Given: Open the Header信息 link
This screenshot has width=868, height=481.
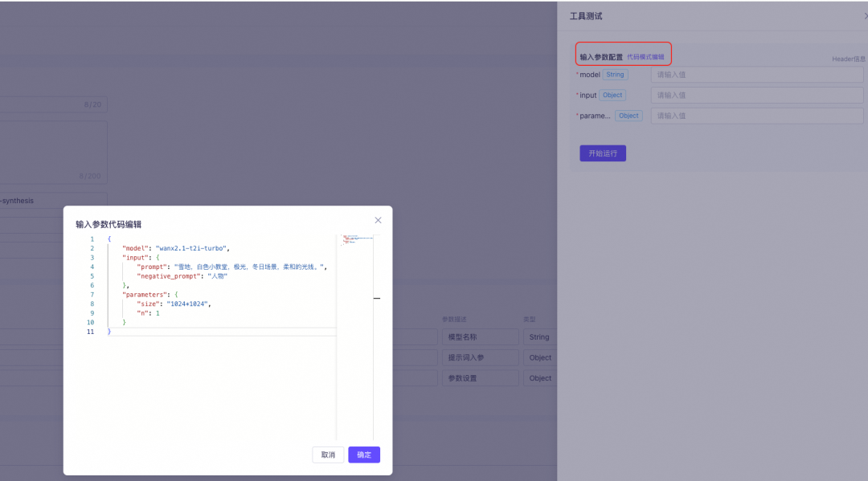Looking at the screenshot, I should [849, 59].
